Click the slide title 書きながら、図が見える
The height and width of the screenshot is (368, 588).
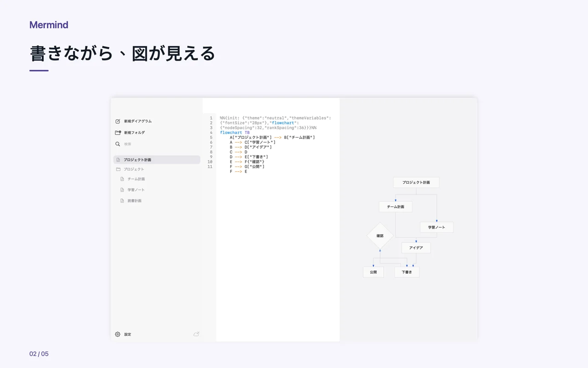(x=122, y=53)
